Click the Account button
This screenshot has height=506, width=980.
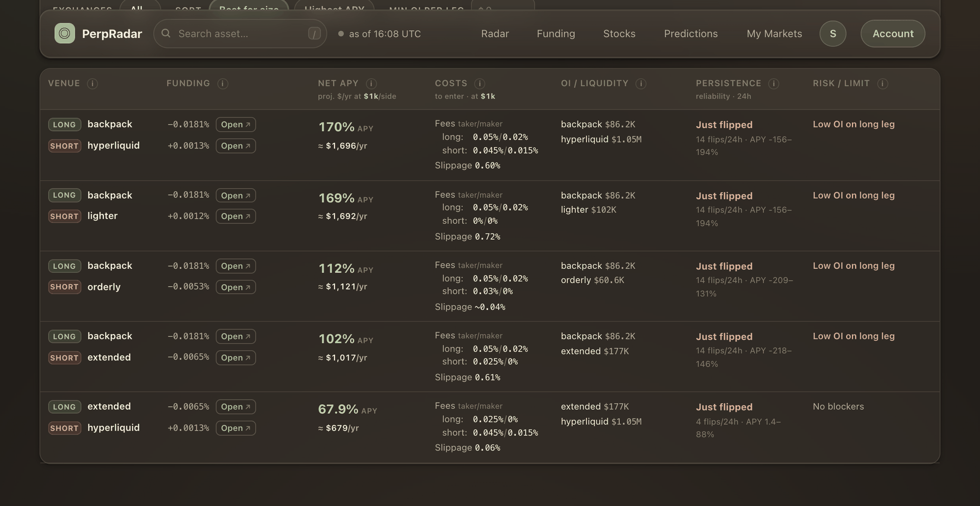(893, 34)
